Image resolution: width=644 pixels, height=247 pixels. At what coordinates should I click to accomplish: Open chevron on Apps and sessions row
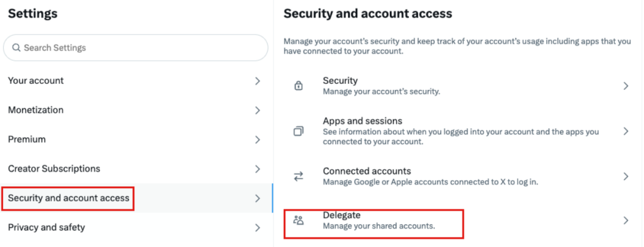[x=626, y=131]
